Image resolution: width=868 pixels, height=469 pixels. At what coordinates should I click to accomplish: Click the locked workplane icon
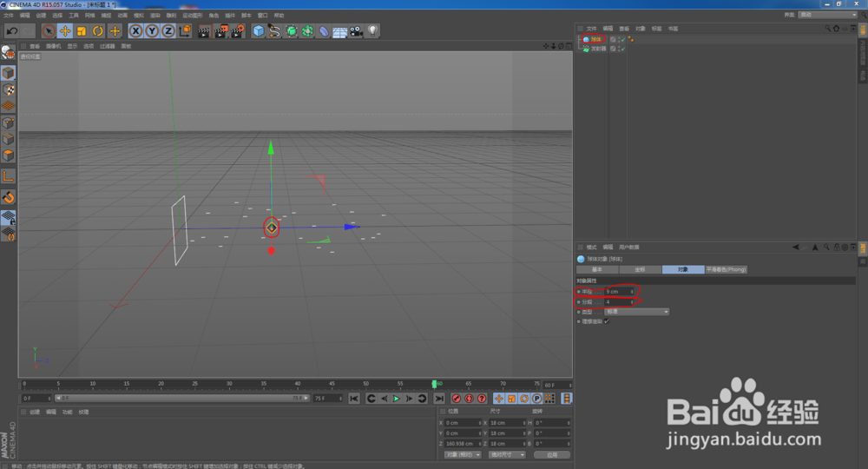[x=9, y=218]
